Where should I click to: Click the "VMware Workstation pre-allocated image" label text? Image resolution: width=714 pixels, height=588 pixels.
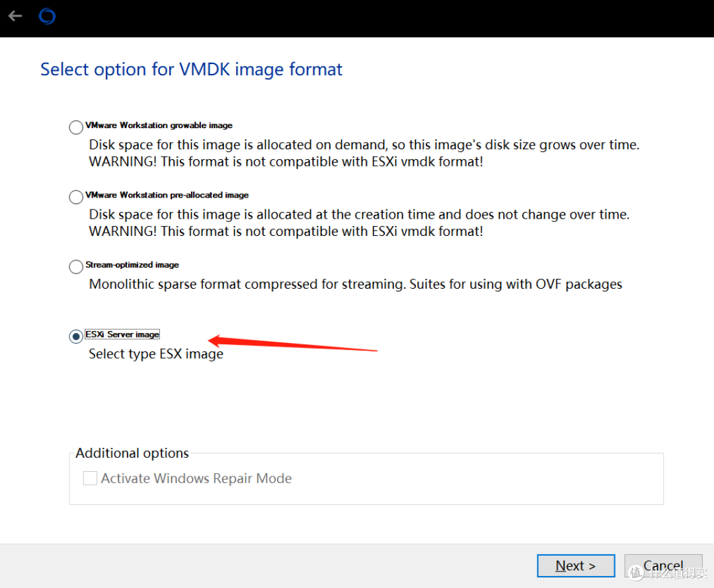(167, 195)
